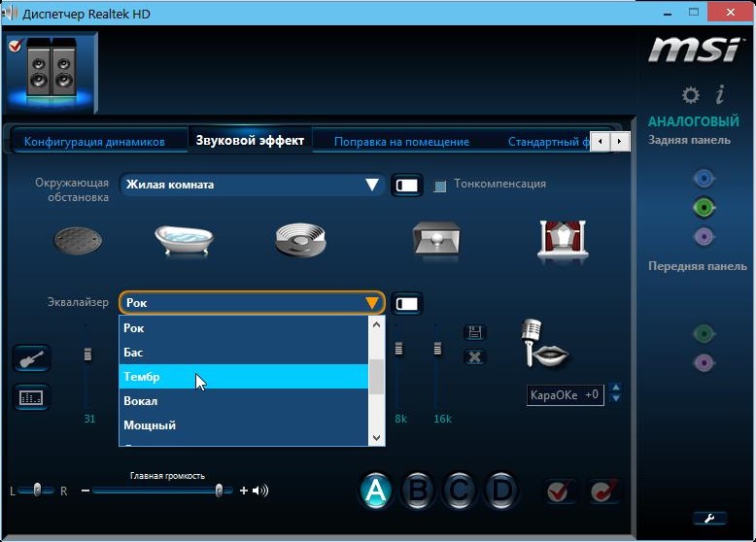Switch to the Стандартный tab
The width and height of the screenshot is (756, 542).
tap(548, 142)
